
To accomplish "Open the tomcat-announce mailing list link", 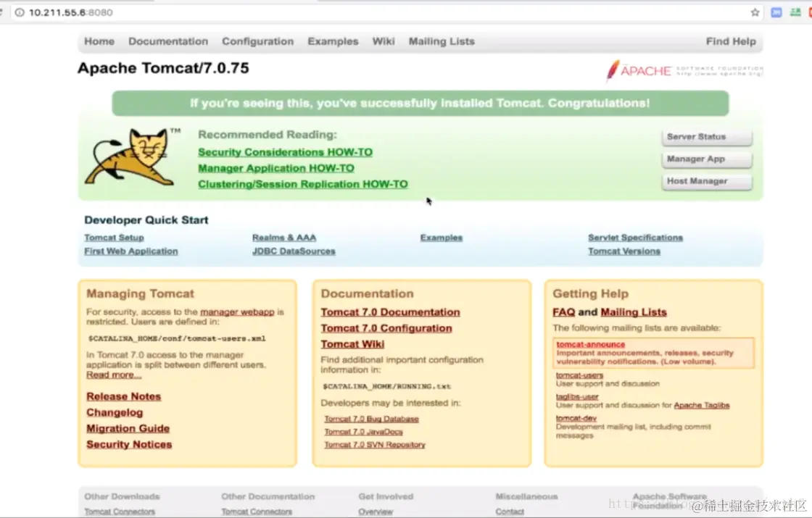I will coord(591,344).
